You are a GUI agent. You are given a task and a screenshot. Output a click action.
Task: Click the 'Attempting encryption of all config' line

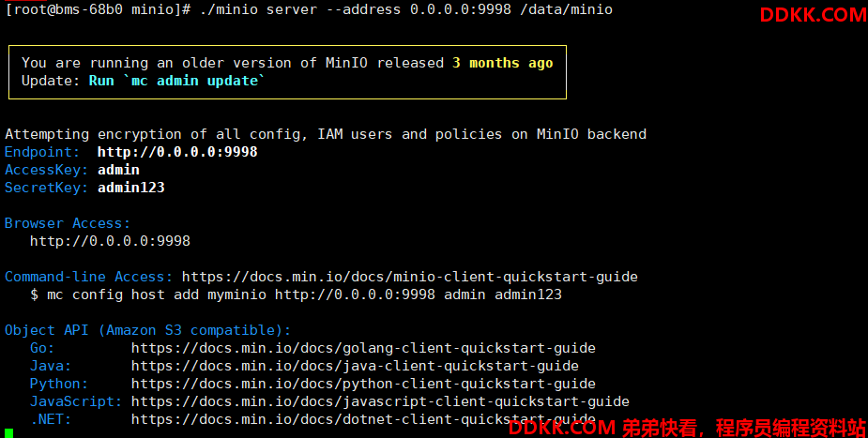(x=326, y=134)
